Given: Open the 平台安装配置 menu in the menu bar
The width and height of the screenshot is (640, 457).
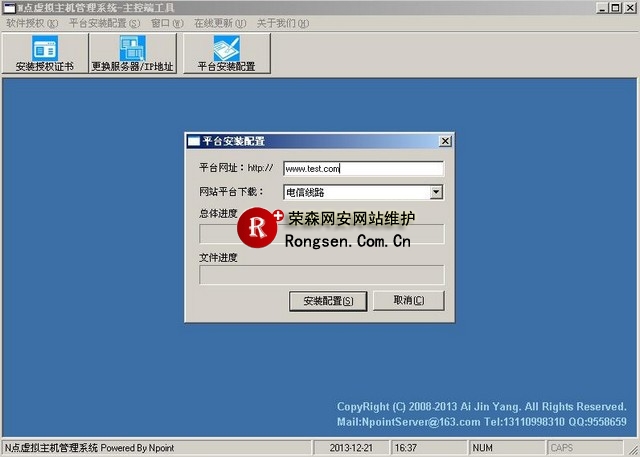Looking at the screenshot, I should pos(104,22).
